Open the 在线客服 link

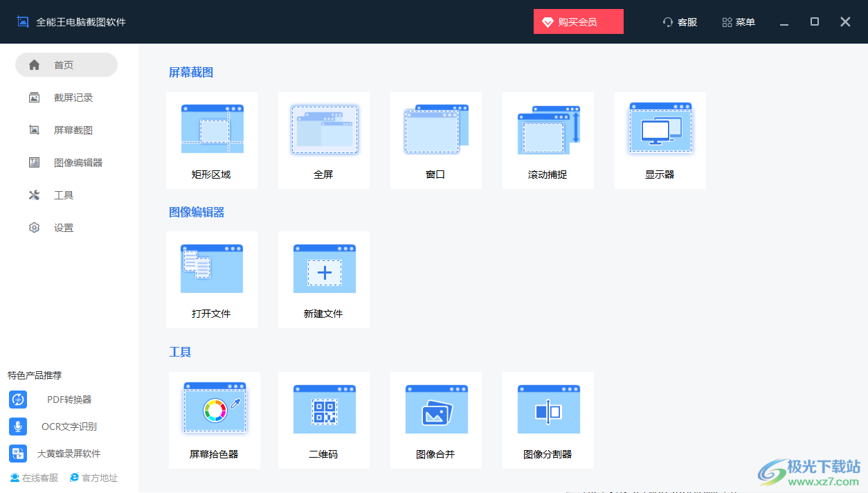[35, 478]
